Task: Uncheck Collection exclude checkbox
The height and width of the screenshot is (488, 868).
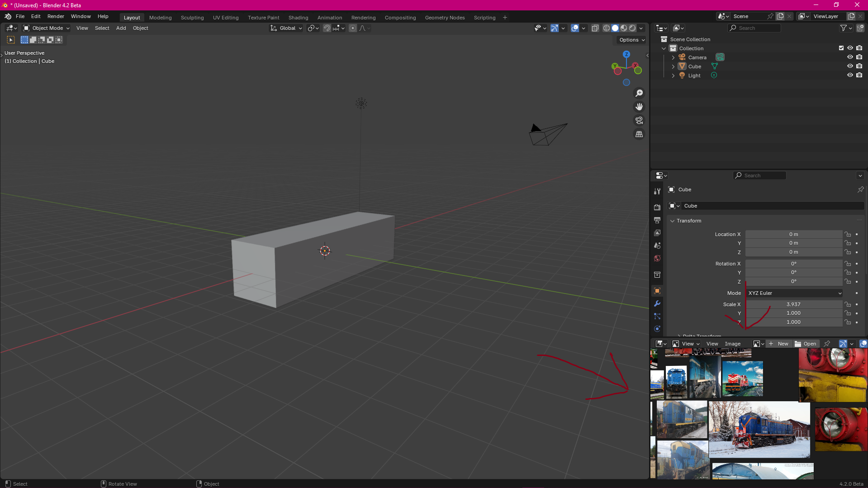Action: [841, 48]
